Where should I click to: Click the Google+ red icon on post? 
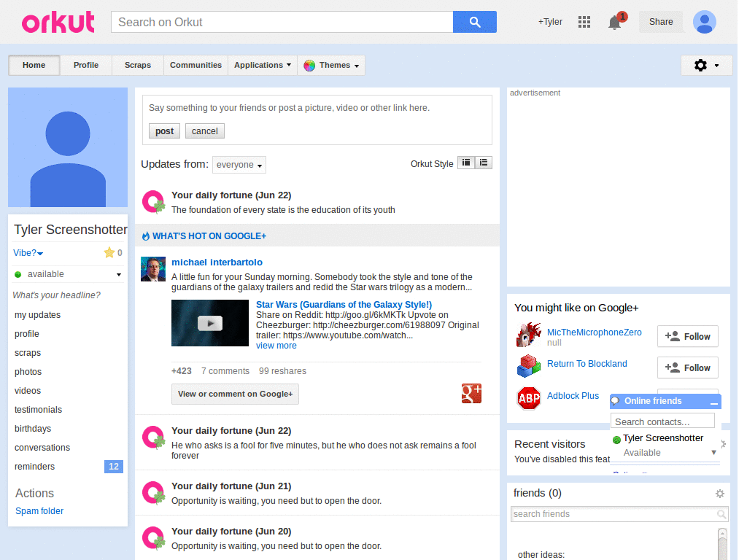click(x=471, y=393)
